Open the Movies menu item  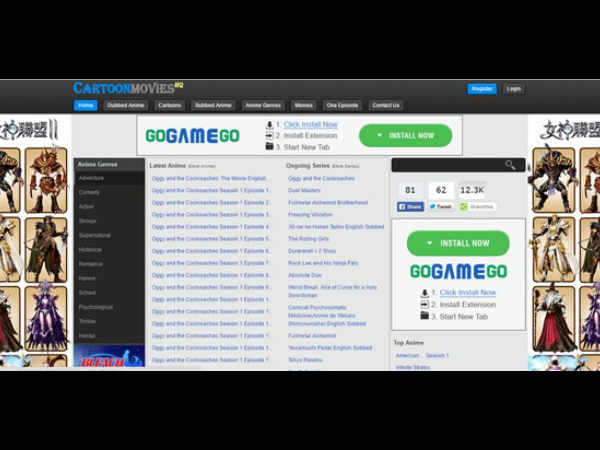click(x=303, y=105)
